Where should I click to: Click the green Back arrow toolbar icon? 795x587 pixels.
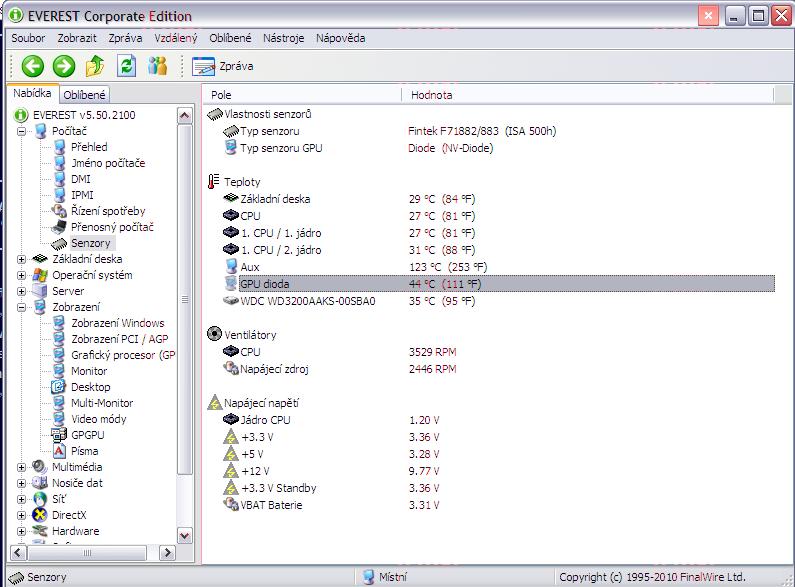point(33,66)
